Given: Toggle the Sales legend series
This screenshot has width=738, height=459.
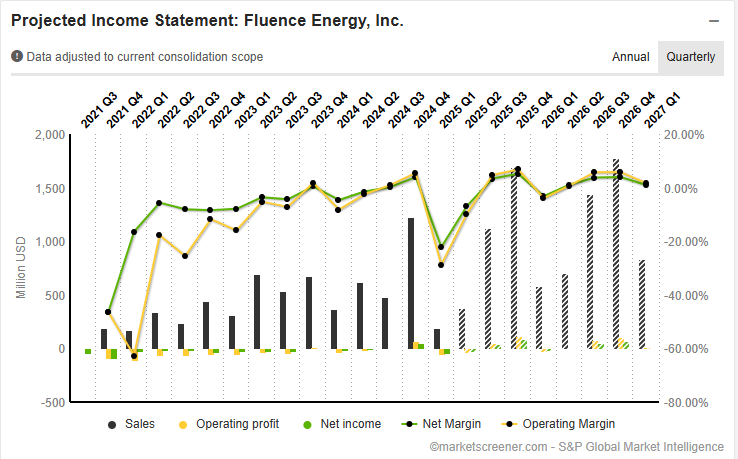Looking at the screenshot, I should coord(139,424).
